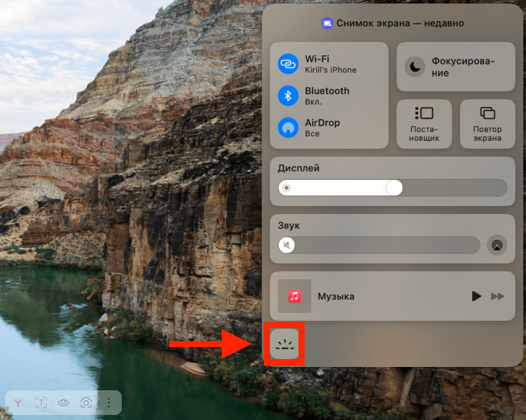The height and width of the screenshot is (420, 526).
Task: Toggle the Wi-Fi hotspot icon
Action: coord(288,64)
